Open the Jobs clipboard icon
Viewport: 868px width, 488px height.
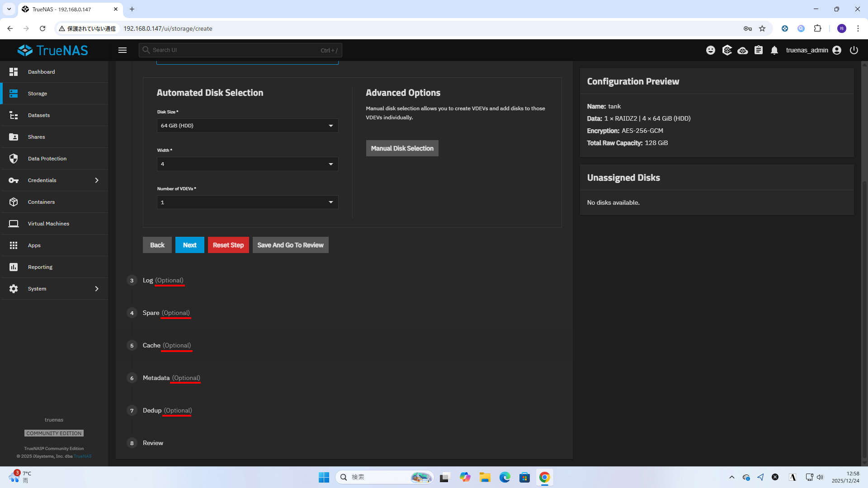(759, 50)
